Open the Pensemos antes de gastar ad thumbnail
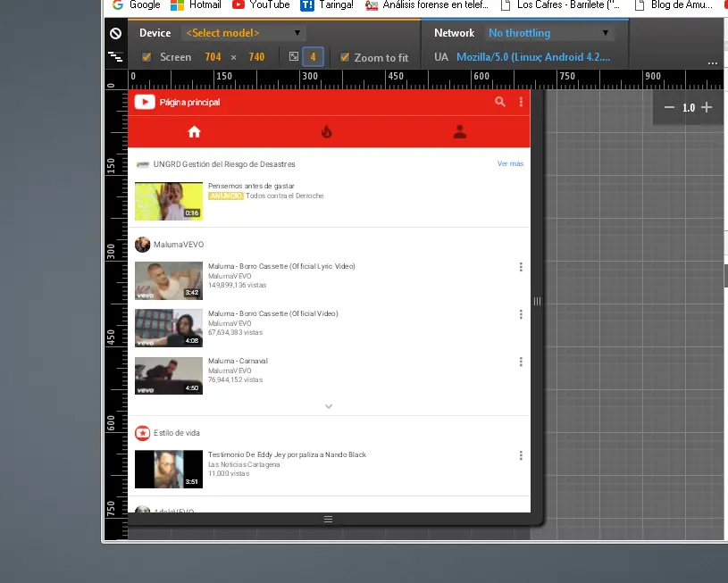728x583 pixels. point(169,201)
